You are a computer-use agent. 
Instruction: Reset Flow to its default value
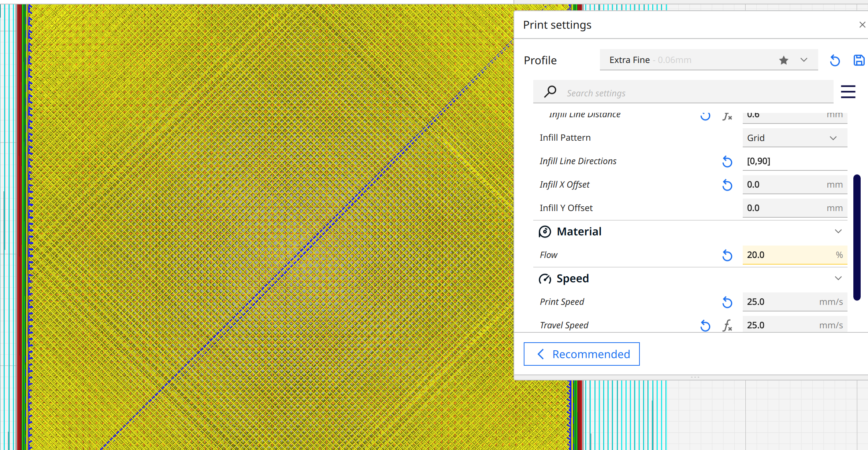click(x=727, y=255)
